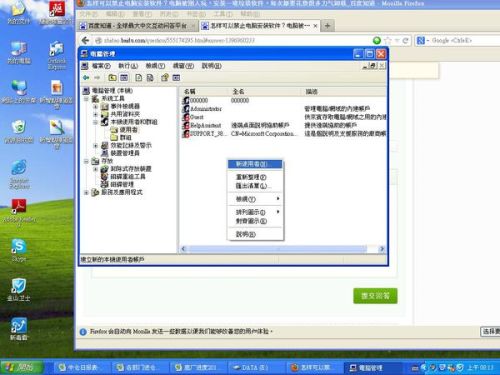Select the Guest user account
This screenshot has width=500, height=375.
coord(193,117)
